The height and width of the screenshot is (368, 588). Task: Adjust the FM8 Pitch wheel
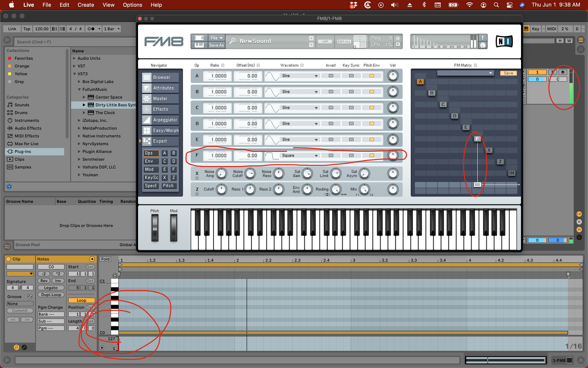[x=155, y=228]
